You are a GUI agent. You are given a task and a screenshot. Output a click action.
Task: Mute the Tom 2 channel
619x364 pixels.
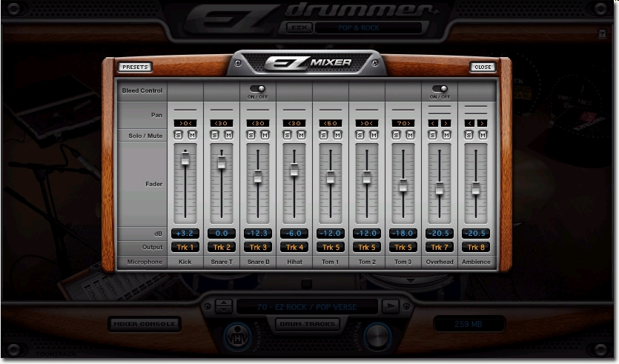tap(374, 136)
